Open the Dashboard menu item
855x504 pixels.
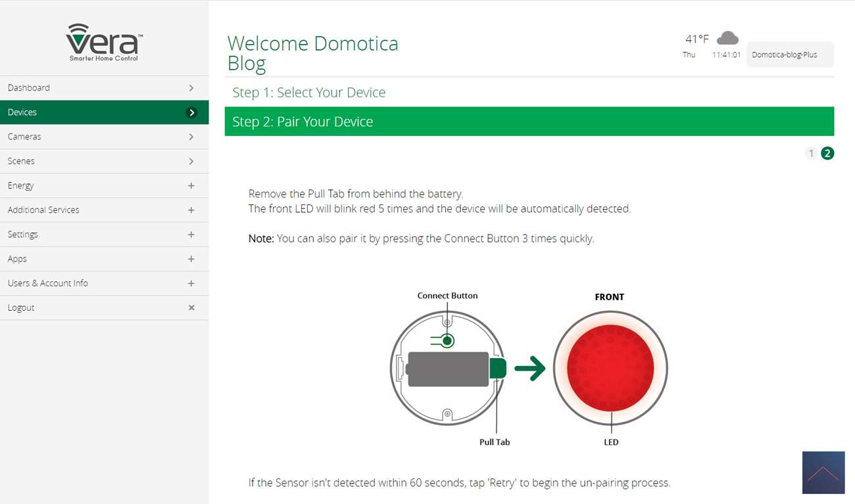[x=105, y=88]
